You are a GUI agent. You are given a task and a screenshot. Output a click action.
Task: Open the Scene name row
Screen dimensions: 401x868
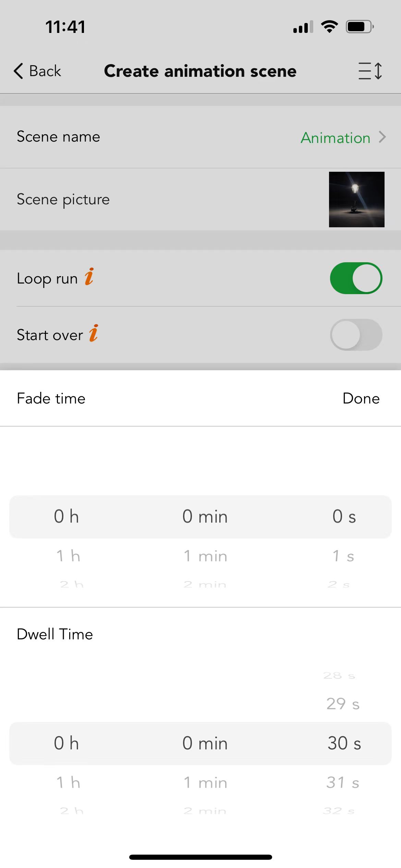[x=200, y=137]
